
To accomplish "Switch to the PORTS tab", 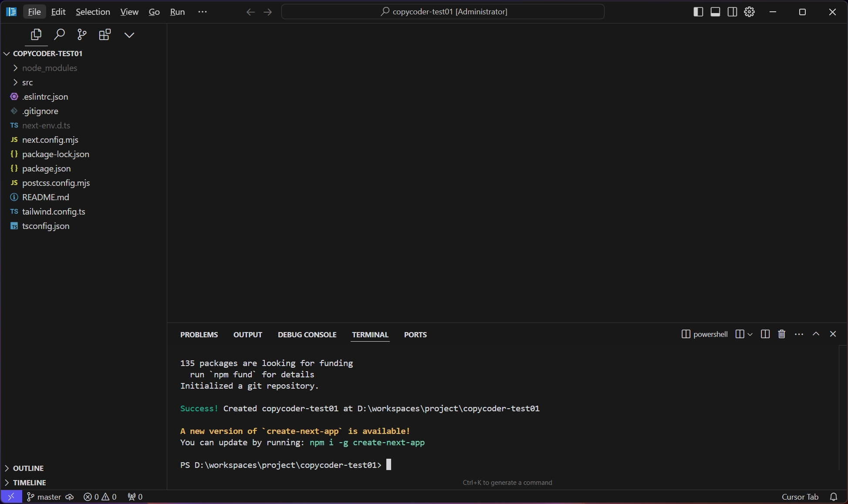I will pyautogui.click(x=416, y=335).
